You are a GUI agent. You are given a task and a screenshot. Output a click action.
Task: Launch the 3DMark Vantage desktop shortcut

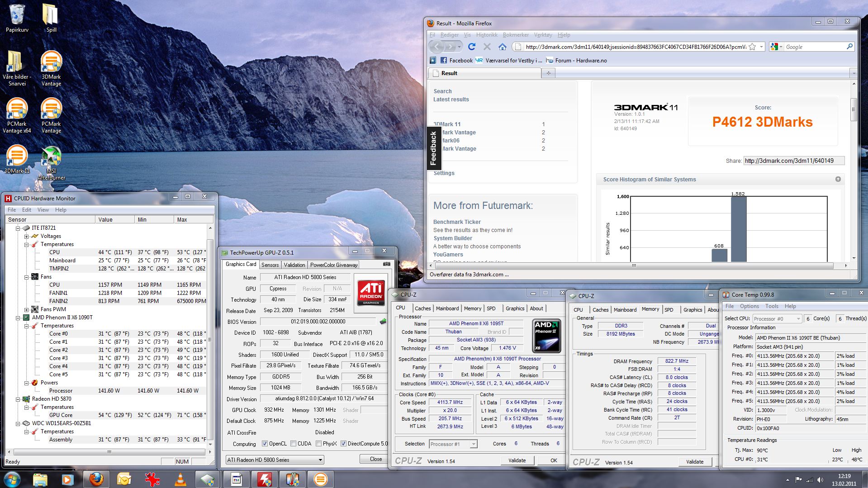pos(51,68)
